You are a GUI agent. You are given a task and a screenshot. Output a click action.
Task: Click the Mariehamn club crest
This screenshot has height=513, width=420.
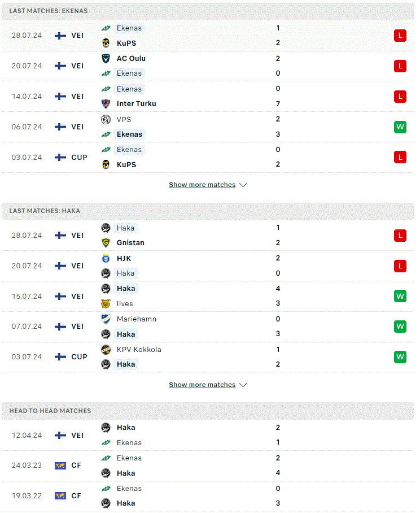[x=106, y=319]
